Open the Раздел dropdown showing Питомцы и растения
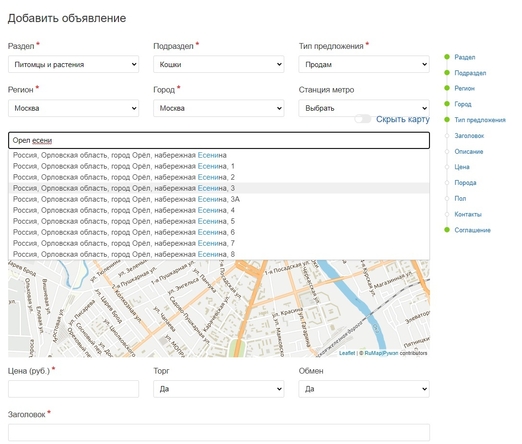This screenshot has width=522, height=444. pos(73,64)
